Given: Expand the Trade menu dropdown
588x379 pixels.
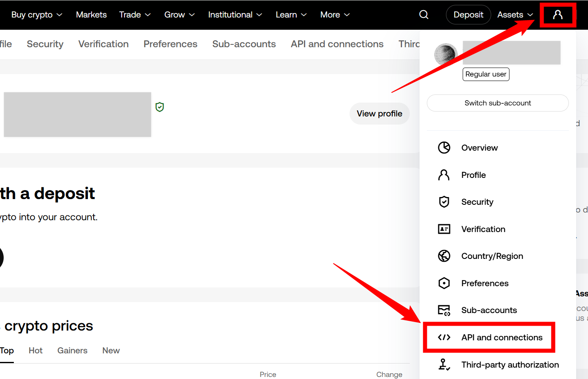Looking at the screenshot, I should 135,15.
